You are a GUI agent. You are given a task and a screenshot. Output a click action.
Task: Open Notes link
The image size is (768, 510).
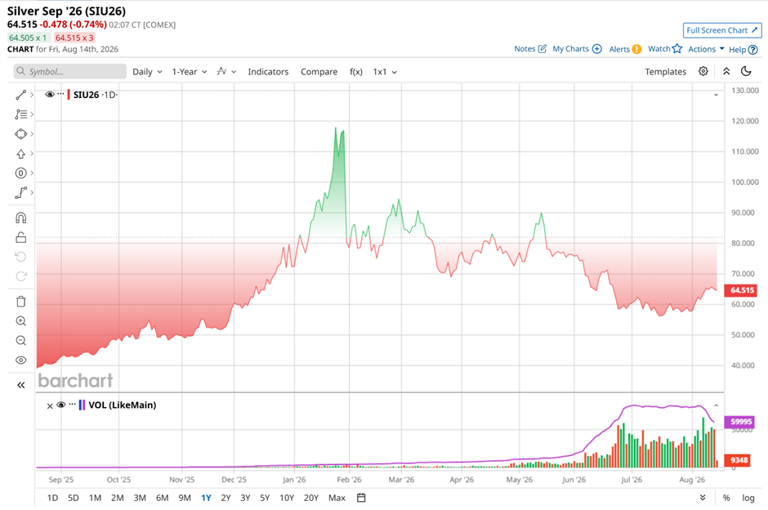[x=530, y=49]
